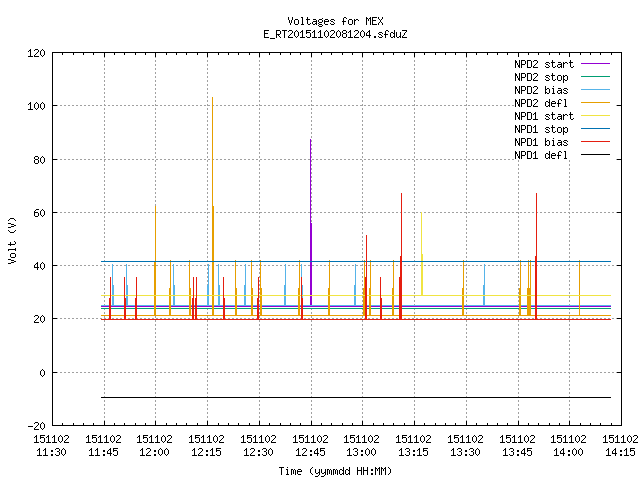Click the orange NPD2 defl legend line

click(x=595, y=103)
